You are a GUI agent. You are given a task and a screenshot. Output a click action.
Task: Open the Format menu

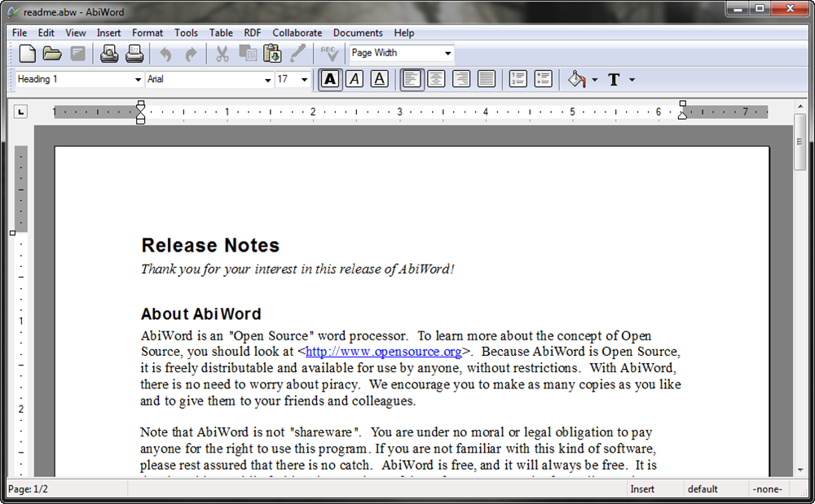click(147, 33)
